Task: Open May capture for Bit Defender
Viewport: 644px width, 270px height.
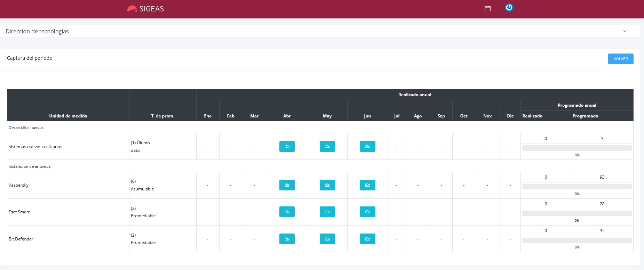Action: click(327, 239)
